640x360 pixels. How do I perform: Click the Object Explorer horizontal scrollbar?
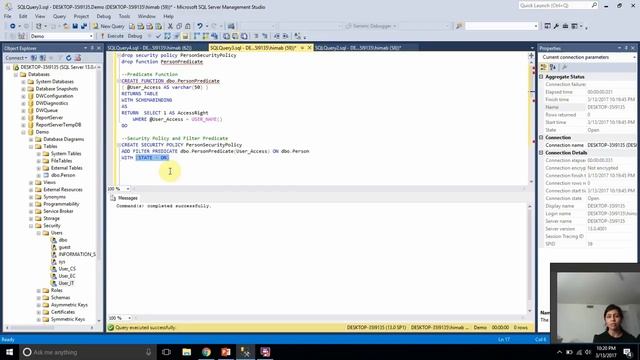[49, 327]
